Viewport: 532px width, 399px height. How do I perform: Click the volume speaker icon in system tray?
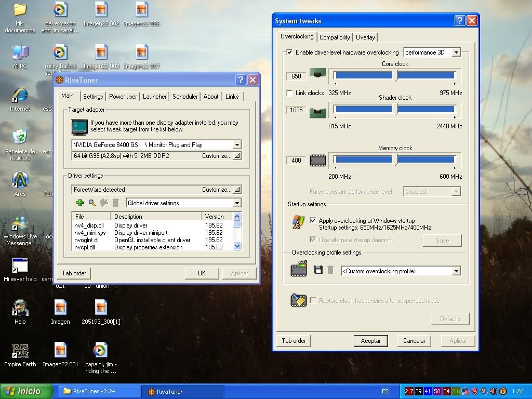[494, 391]
